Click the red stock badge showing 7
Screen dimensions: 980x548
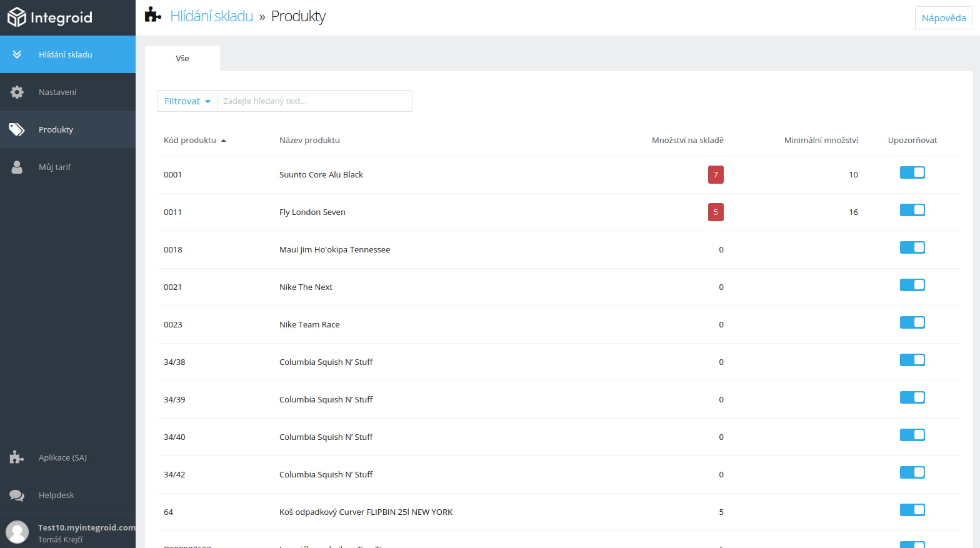716,174
